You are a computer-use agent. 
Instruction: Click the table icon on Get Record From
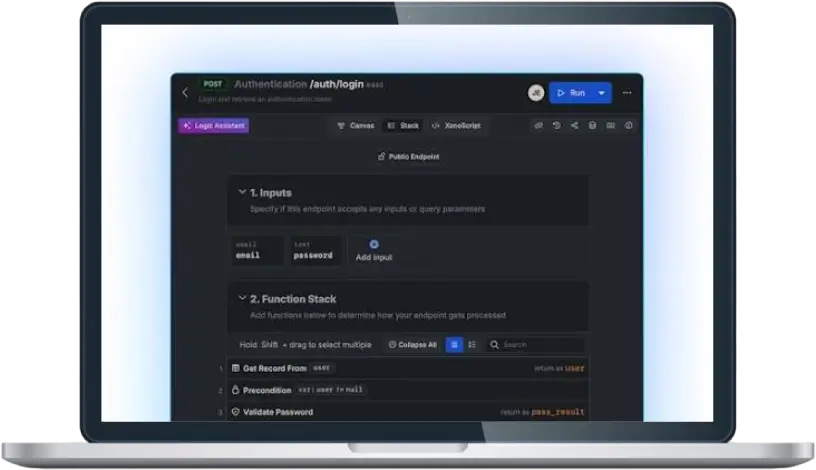pos(236,368)
